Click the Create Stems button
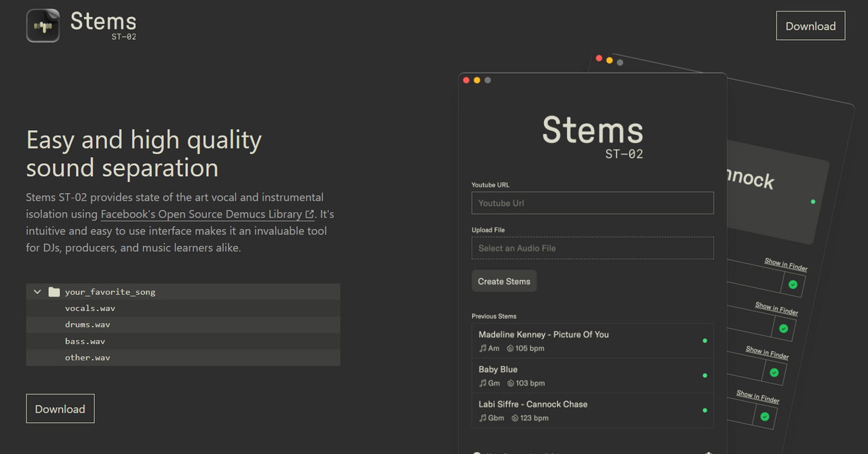 tap(504, 281)
